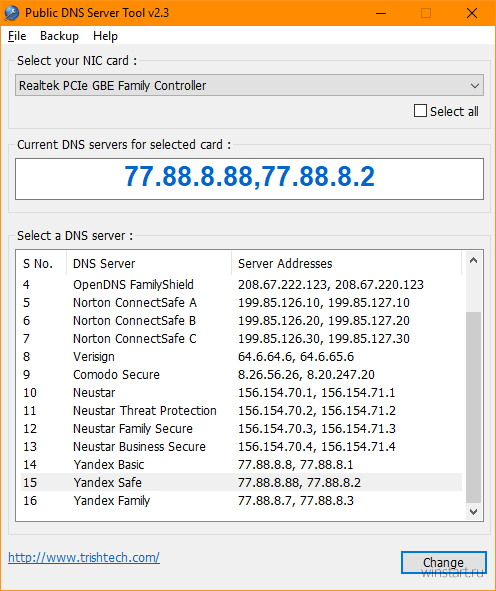
Task: Choose Verisign DNS server
Action: [x=241, y=357]
